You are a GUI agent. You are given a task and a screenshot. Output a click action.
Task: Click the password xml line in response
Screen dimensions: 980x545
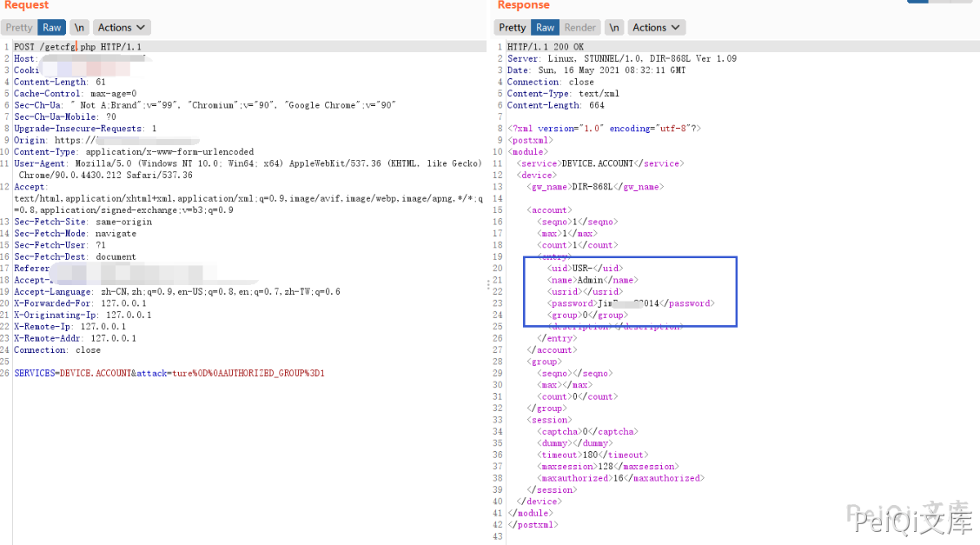pyautogui.click(x=632, y=303)
